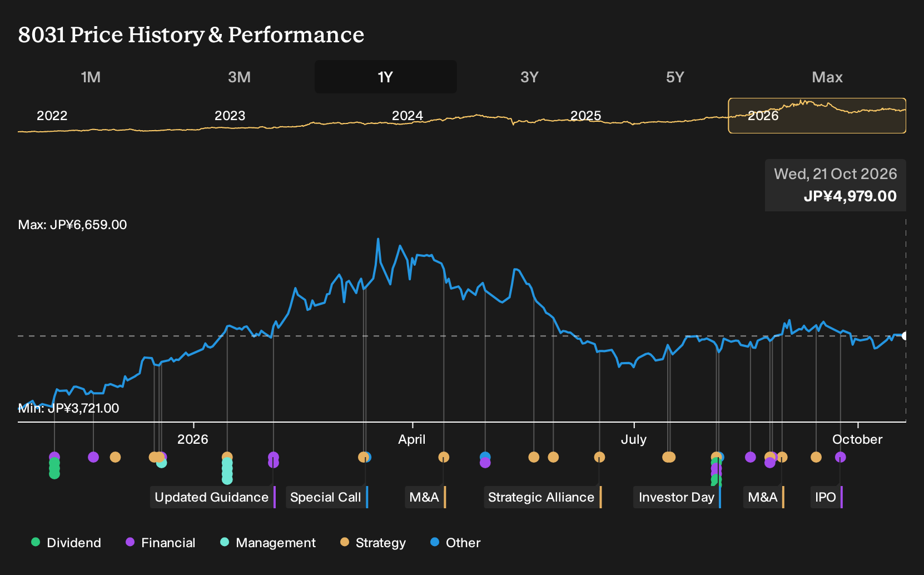This screenshot has width=924, height=575.
Task: Switch to the 5Y time range
Action: (675, 77)
